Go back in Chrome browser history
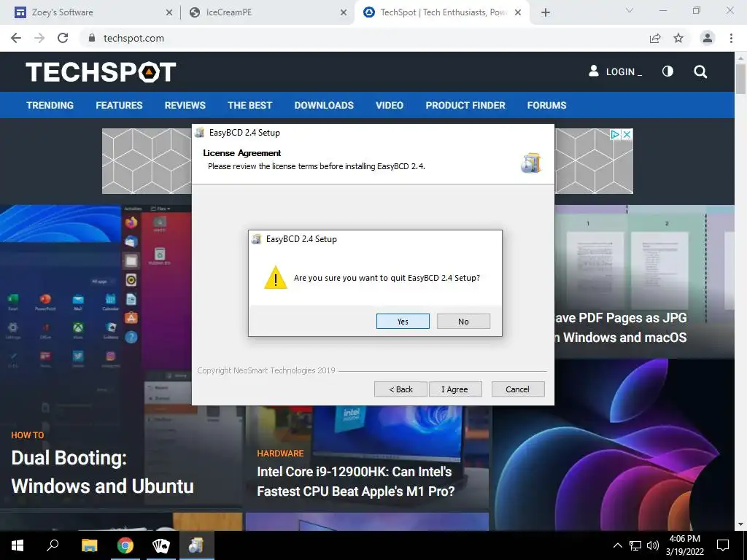This screenshot has height=560, width=747. (x=16, y=38)
